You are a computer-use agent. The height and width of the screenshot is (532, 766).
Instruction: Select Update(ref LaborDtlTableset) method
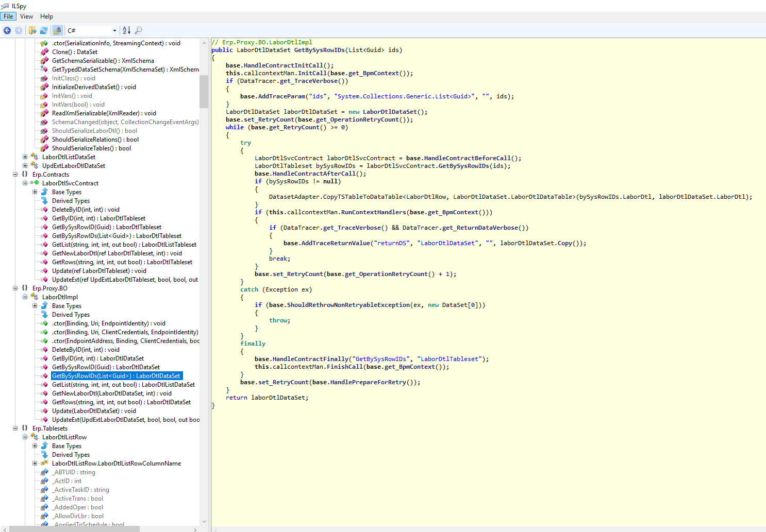tap(99, 271)
